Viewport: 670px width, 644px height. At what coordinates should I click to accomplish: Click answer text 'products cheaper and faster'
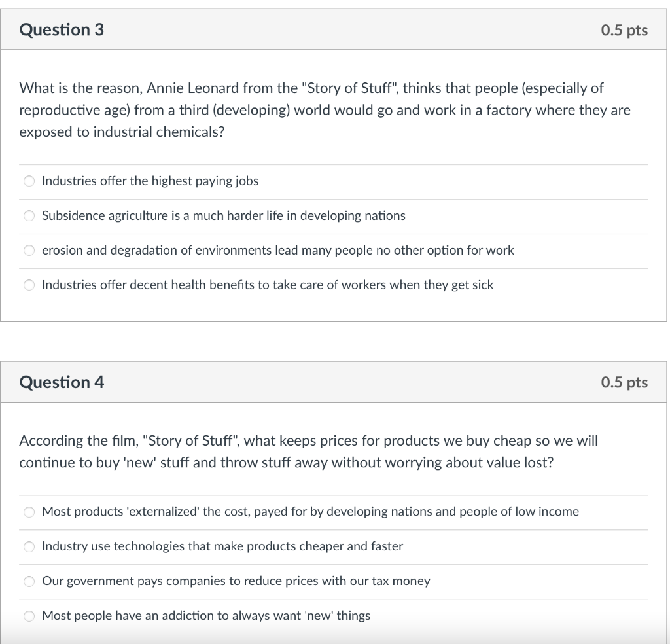pyautogui.click(x=325, y=546)
